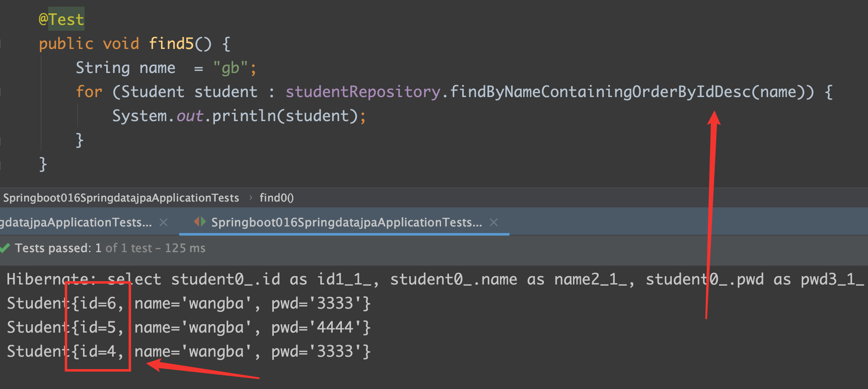Click the breadcrumb chevron separator before find0()
Image resolution: width=868 pixels, height=389 pixels.
pyautogui.click(x=251, y=198)
